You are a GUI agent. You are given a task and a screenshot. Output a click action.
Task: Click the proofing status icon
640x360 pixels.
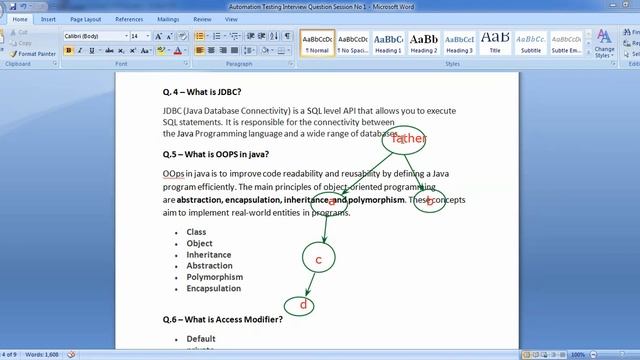pyautogui.click(x=71, y=354)
